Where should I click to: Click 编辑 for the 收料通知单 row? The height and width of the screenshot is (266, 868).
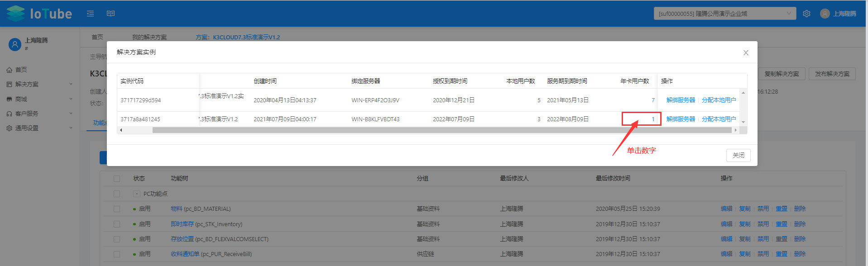pyautogui.click(x=726, y=254)
